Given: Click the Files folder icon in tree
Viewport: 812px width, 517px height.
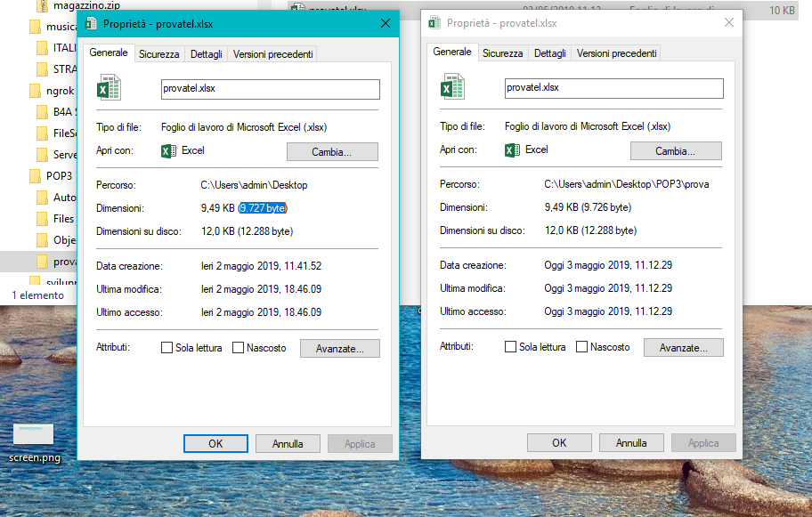Looking at the screenshot, I should pos(43,219).
